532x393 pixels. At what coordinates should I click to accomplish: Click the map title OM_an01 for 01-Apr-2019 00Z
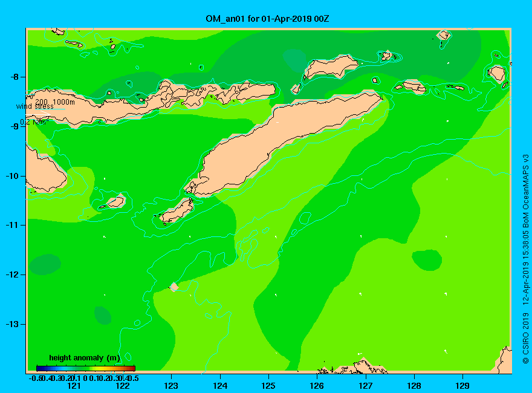(267, 19)
